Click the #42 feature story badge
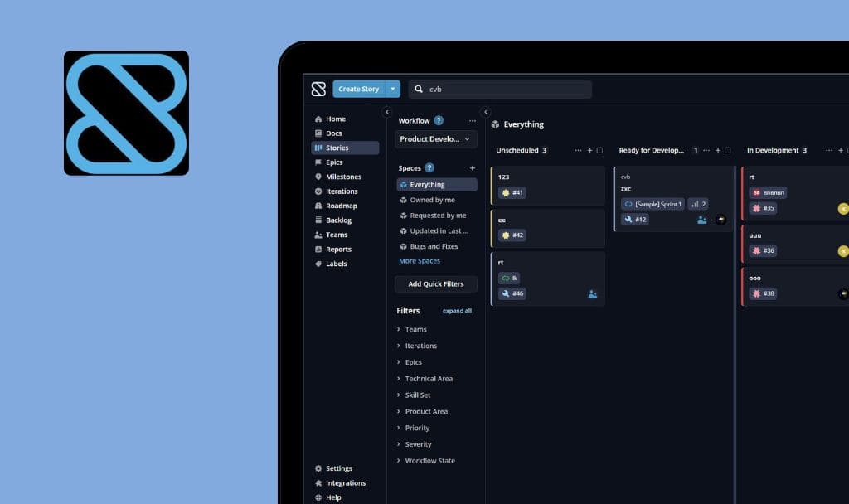849x504 pixels. point(512,235)
